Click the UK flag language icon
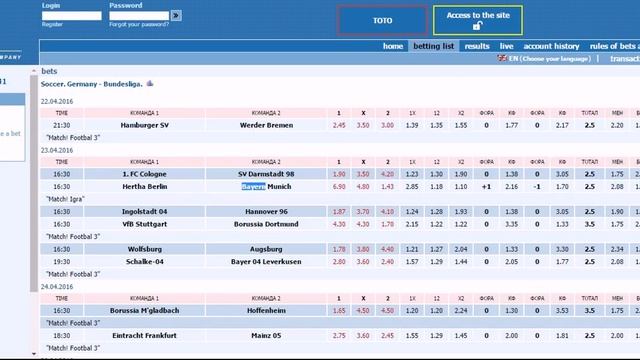Viewport: 640px width, 360px height. 502,58
